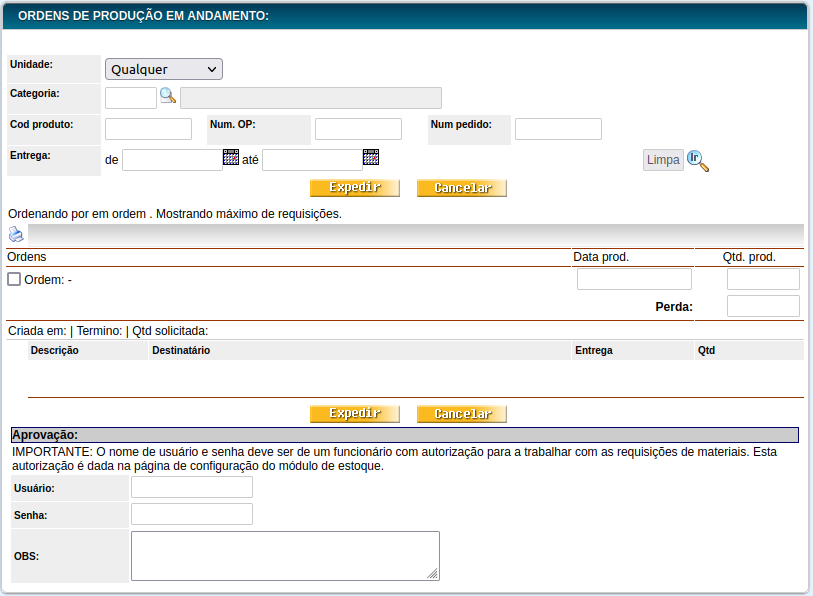
Task: Open the Unidade dropdown
Action: click(x=164, y=69)
